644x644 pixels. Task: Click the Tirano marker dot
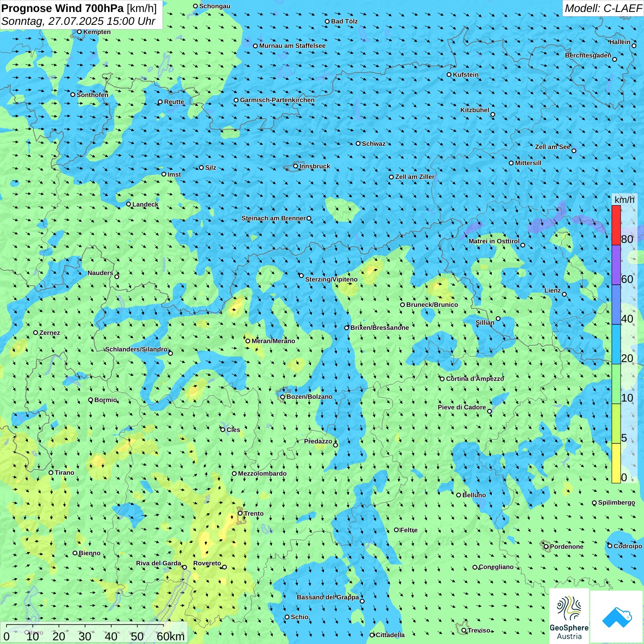[x=51, y=472]
